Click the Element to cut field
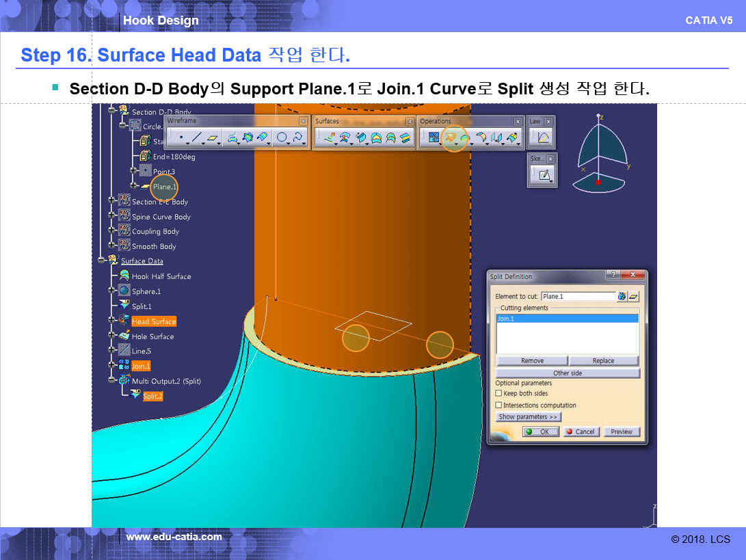Viewport: 746px width, 560px height. click(x=577, y=297)
